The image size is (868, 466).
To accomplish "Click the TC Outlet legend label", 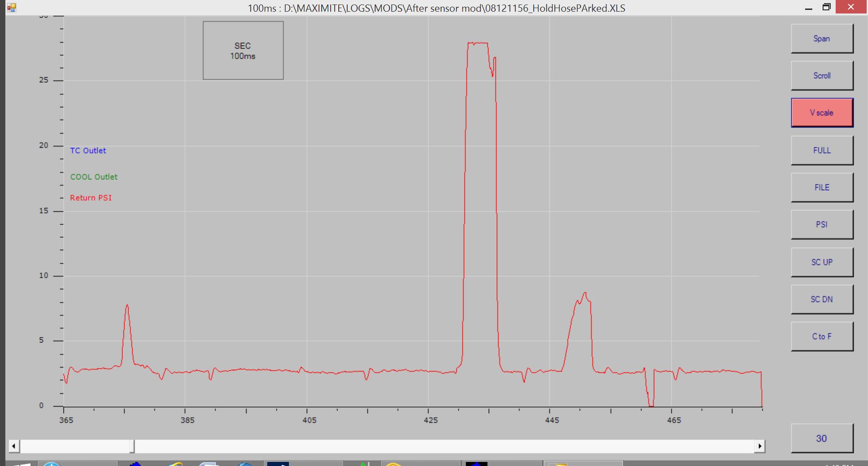I will tap(88, 151).
